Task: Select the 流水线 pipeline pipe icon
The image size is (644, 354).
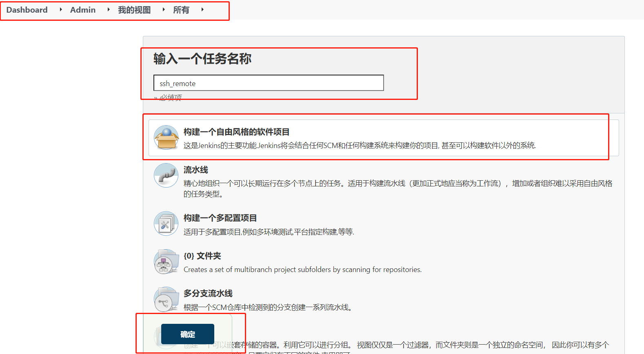Action: (166, 175)
